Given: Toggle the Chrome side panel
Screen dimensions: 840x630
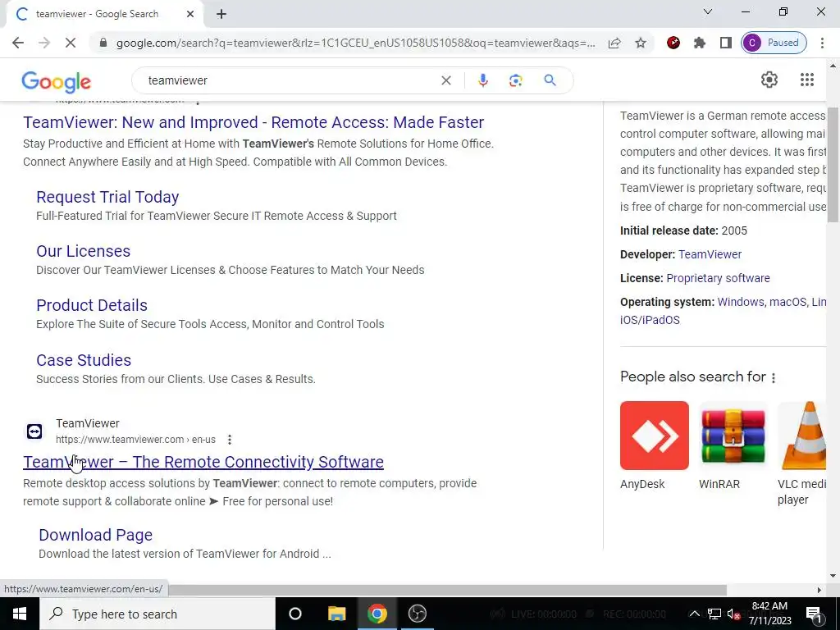Looking at the screenshot, I should click(725, 43).
